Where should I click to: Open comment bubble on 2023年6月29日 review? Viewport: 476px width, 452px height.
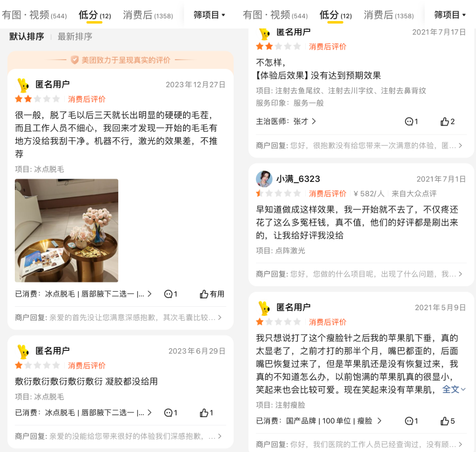171,413
